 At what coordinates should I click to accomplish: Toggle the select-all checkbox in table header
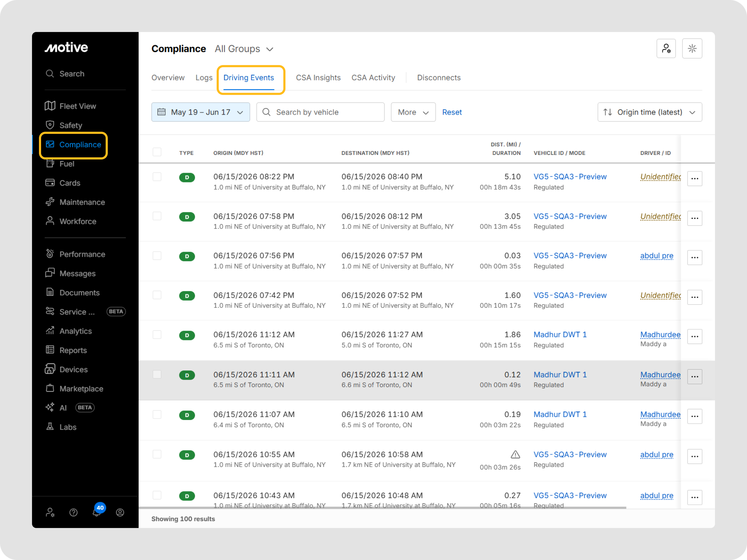157,152
